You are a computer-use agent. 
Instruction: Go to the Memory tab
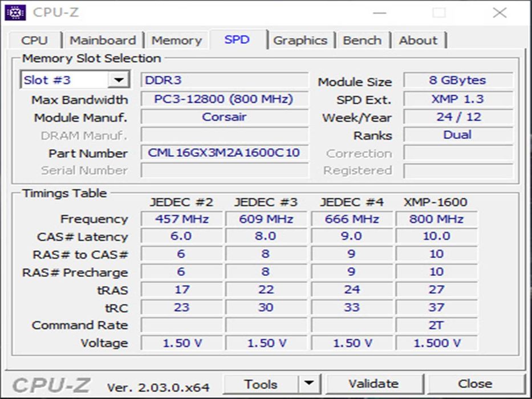176,40
